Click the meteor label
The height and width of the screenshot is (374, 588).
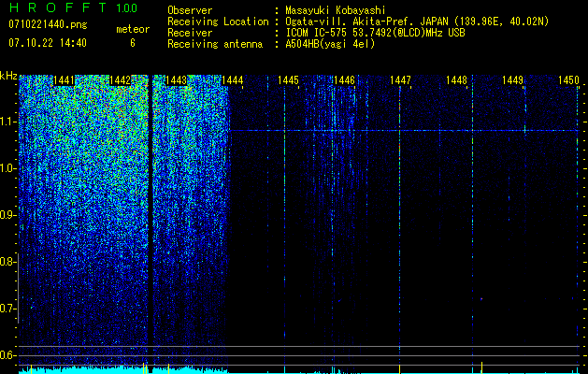click(133, 29)
